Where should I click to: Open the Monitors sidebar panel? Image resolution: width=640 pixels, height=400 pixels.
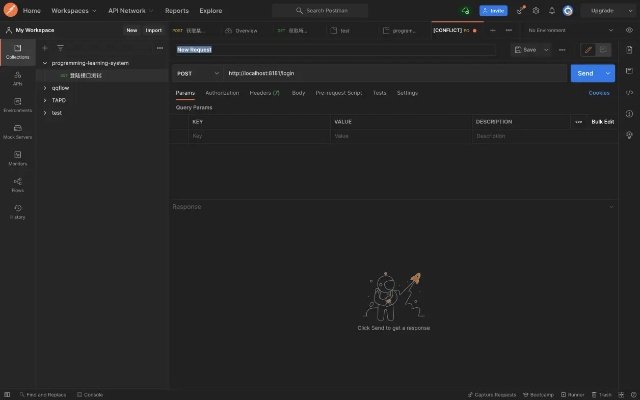coord(18,158)
